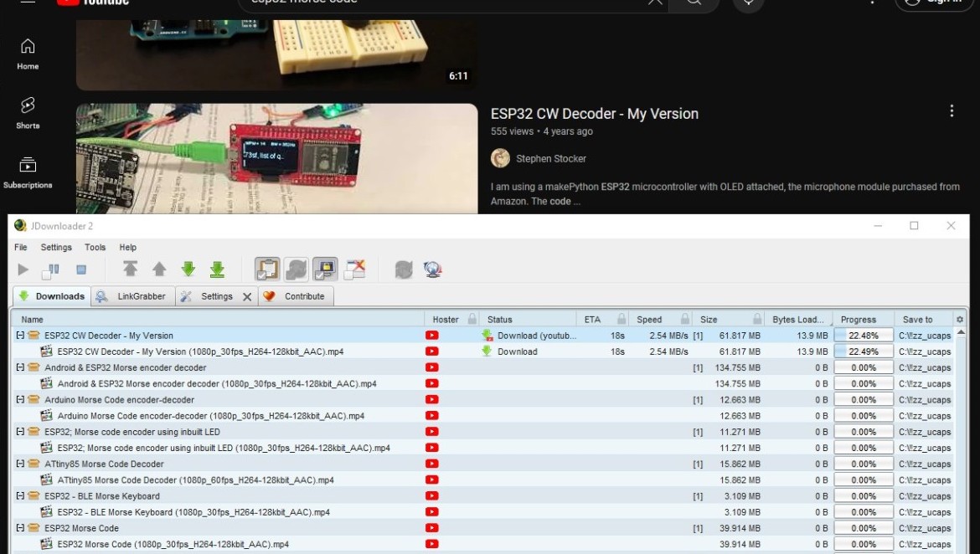The image size is (980, 554).
Task: Click the 134.755 MB size of Android package
Action: coord(737,367)
